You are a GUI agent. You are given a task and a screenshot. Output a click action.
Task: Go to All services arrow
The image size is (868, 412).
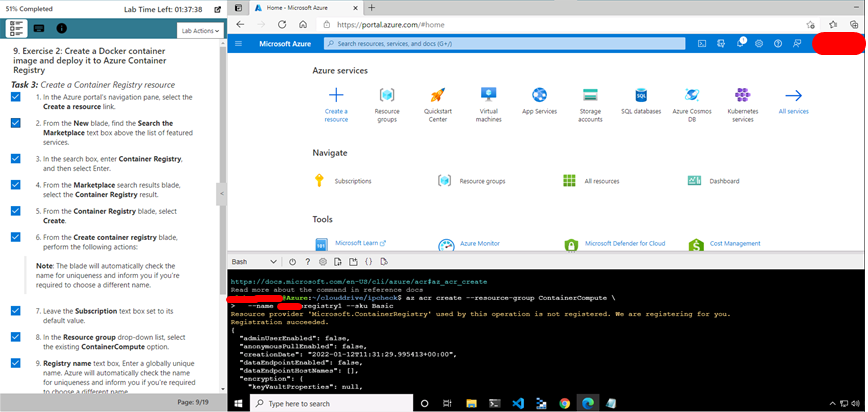pyautogui.click(x=794, y=95)
